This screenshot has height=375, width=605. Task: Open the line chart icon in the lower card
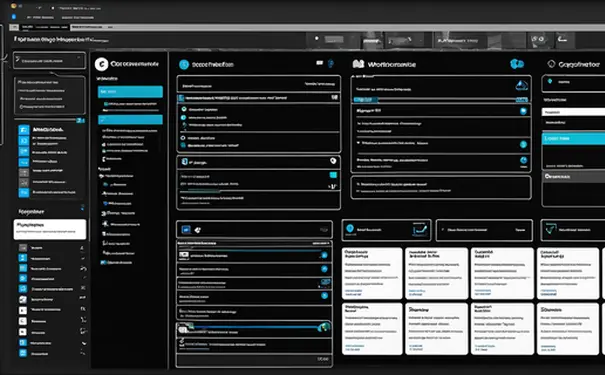click(420, 230)
